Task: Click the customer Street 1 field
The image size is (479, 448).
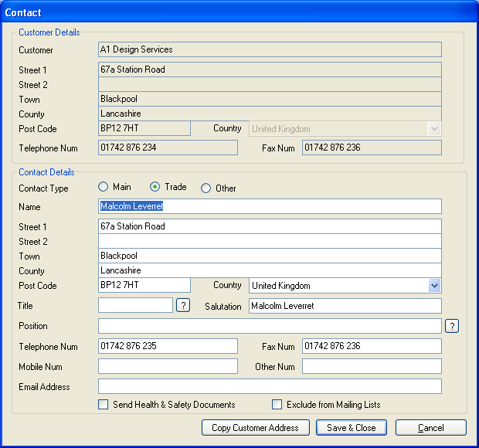Action: point(270,70)
